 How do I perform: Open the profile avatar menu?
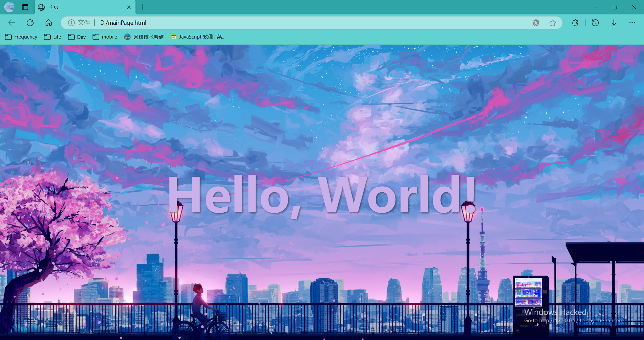pos(9,7)
